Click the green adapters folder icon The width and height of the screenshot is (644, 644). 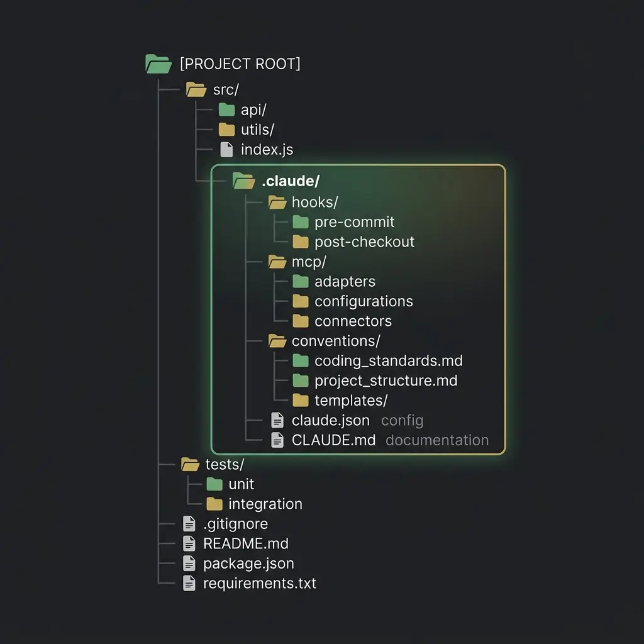(x=301, y=282)
